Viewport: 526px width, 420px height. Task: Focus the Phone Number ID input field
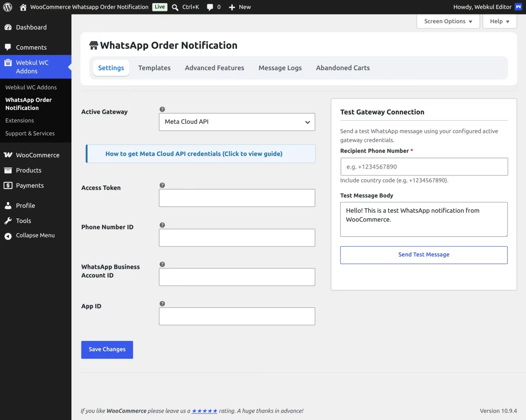237,238
